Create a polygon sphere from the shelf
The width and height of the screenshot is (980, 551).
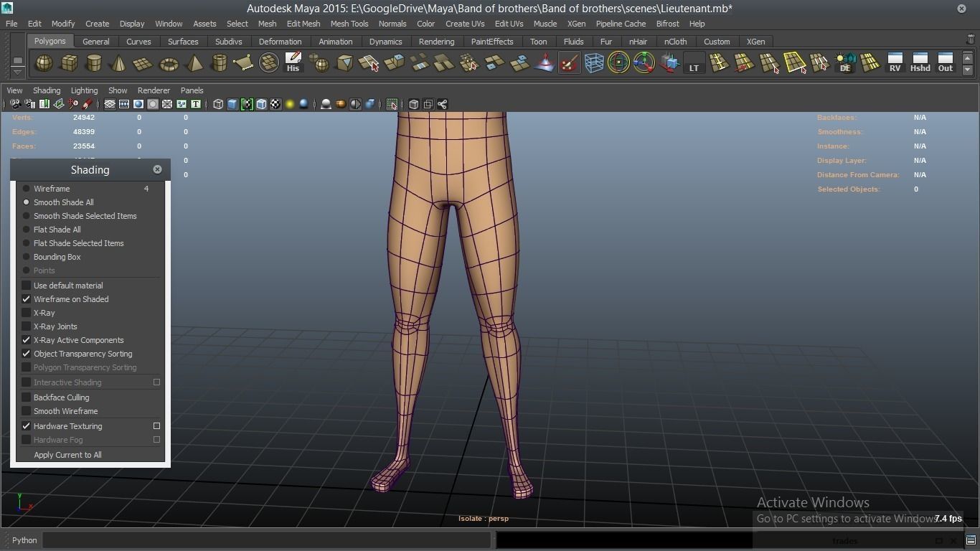[x=44, y=63]
